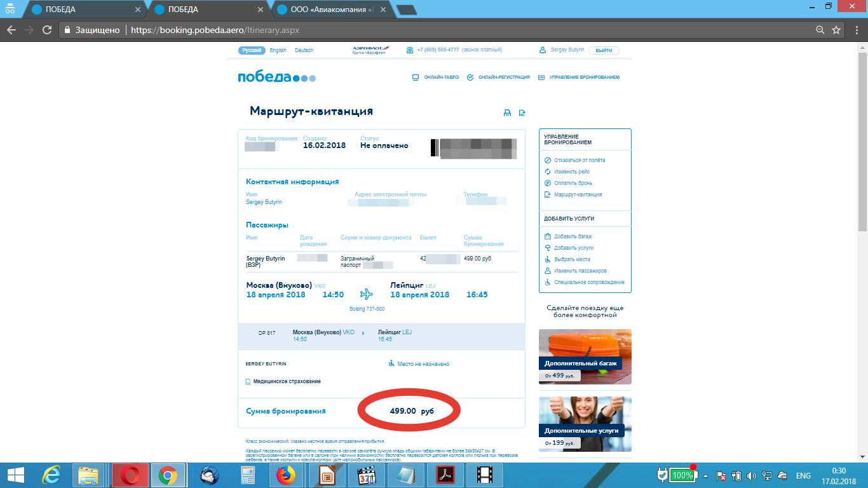Open a new browser tab
This screenshot has width=868, height=488.
click(x=407, y=10)
